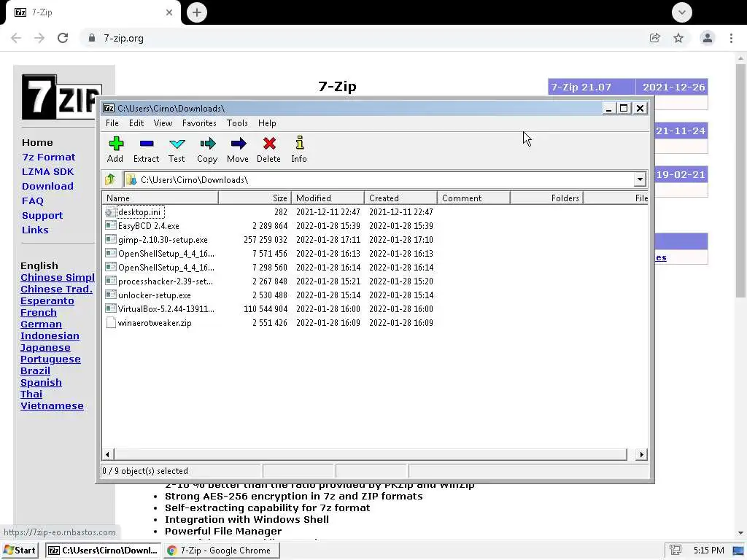Open the Esperanto language link
The height and width of the screenshot is (560, 747).
(x=47, y=301)
